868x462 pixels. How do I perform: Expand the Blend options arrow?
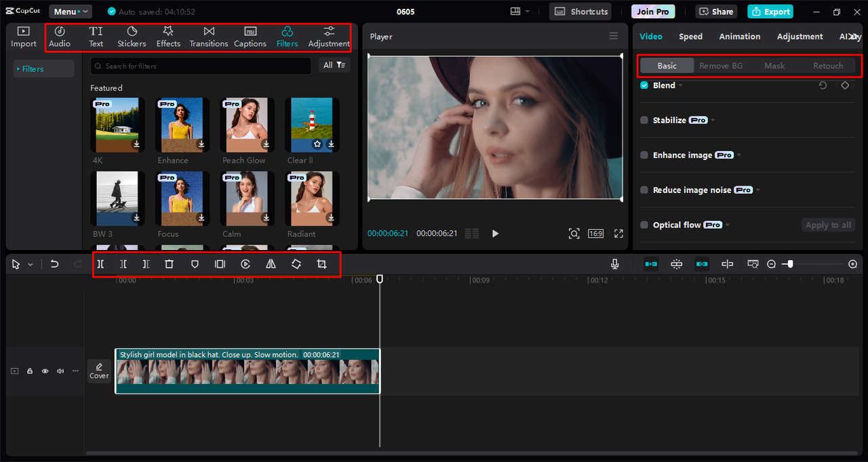(680, 85)
